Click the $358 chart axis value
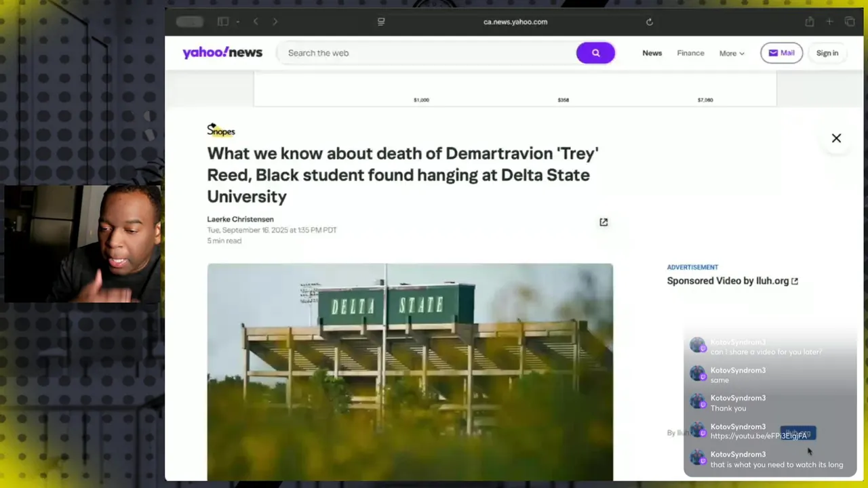The width and height of the screenshot is (868, 488). pyautogui.click(x=563, y=100)
